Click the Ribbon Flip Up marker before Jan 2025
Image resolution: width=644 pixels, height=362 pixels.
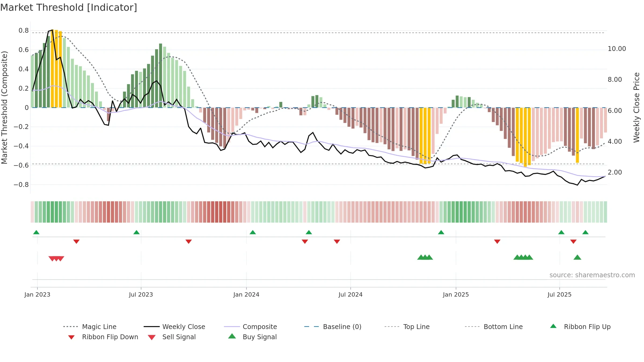(x=441, y=232)
